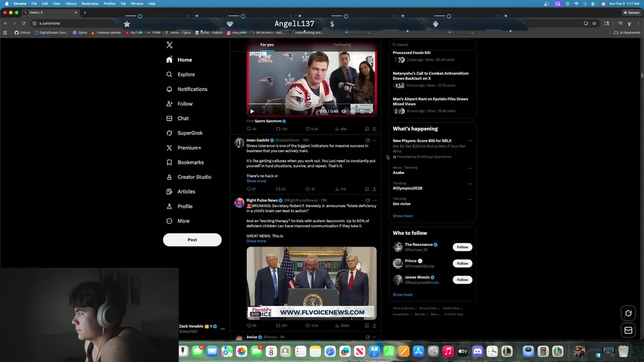Like Iman Gadzhi's post

(x=310, y=189)
